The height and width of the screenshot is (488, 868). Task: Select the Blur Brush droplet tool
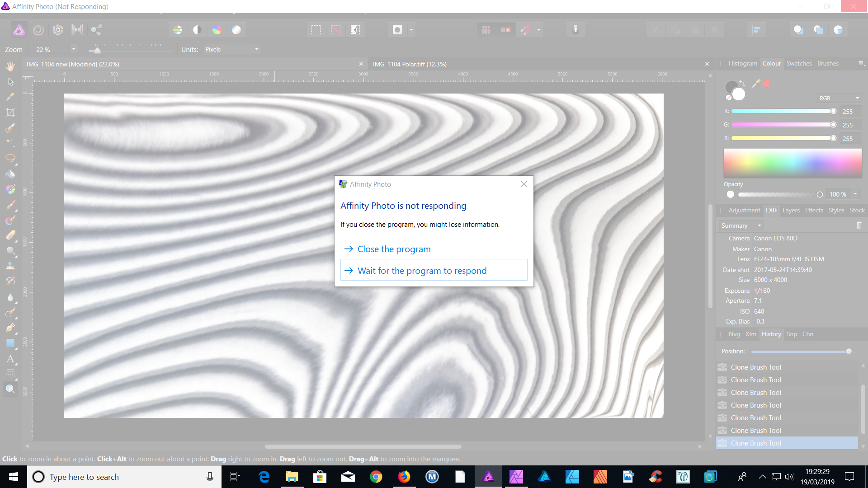tap(10, 297)
